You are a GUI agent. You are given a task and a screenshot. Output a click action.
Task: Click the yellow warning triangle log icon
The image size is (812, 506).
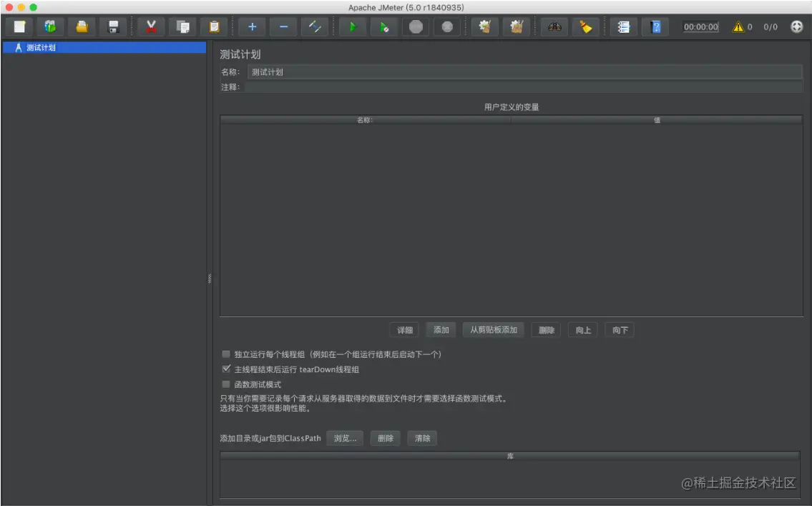click(x=738, y=27)
